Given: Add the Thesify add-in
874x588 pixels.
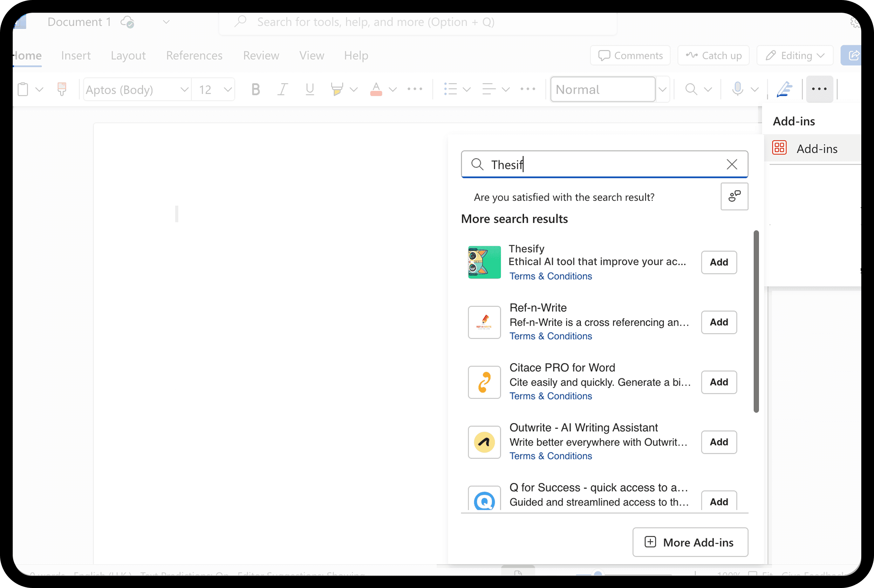Looking at the screenshot, I should (x=719, y=262).
